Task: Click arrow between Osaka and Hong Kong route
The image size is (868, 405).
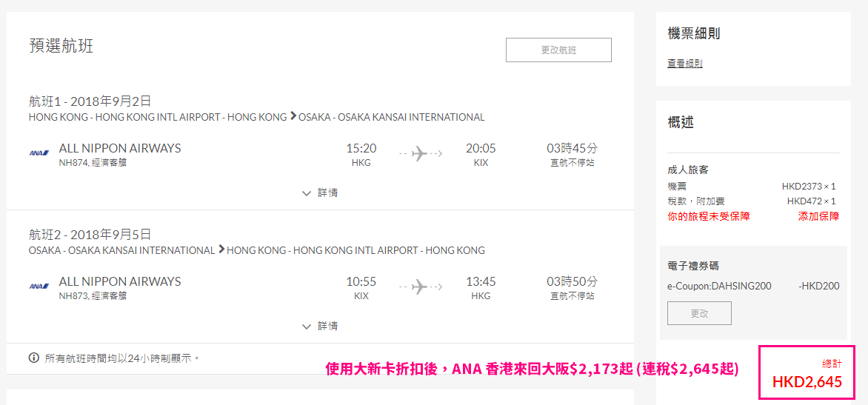Action: pyautogui.click(x=221, y=250)
